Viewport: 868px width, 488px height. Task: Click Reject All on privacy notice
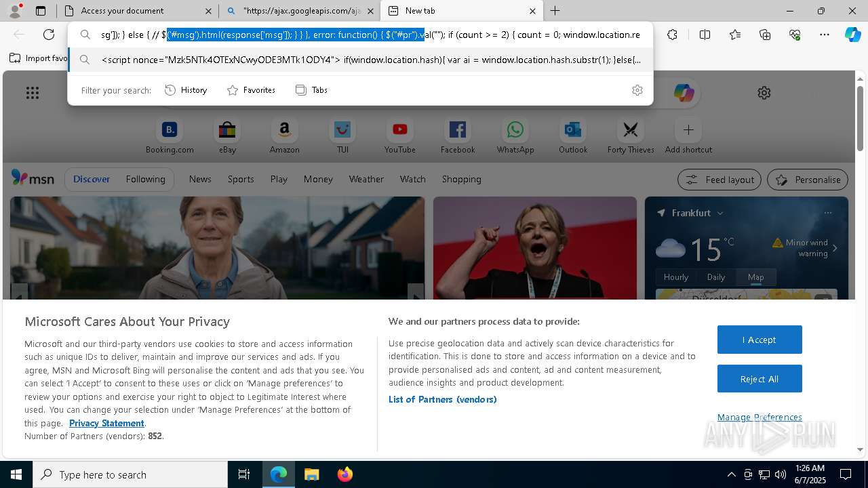759,379
